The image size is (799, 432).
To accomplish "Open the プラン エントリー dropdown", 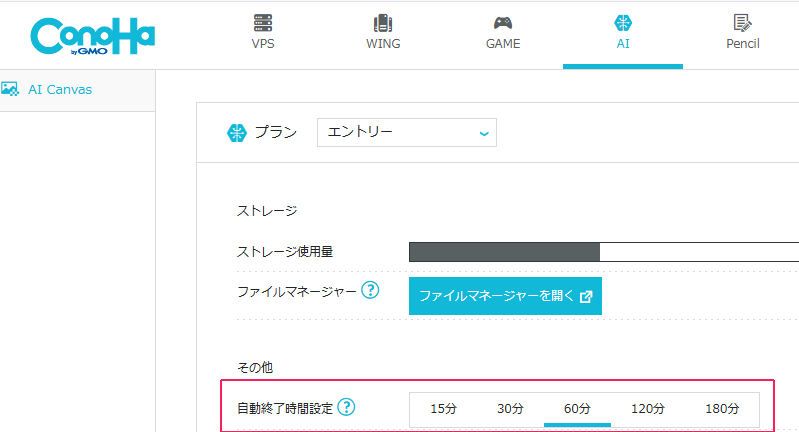I will 407,132.
